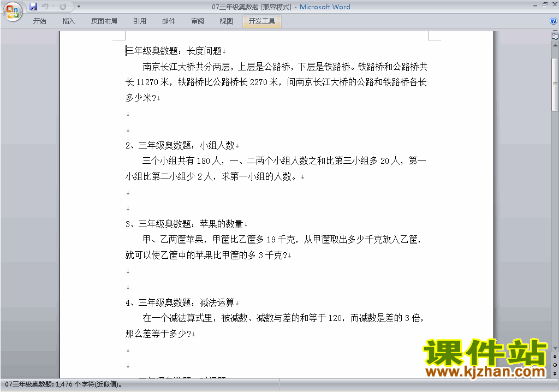Click the split-window handle above the ruler icon
Screen dimensions: 559x392
coord(555,32)
